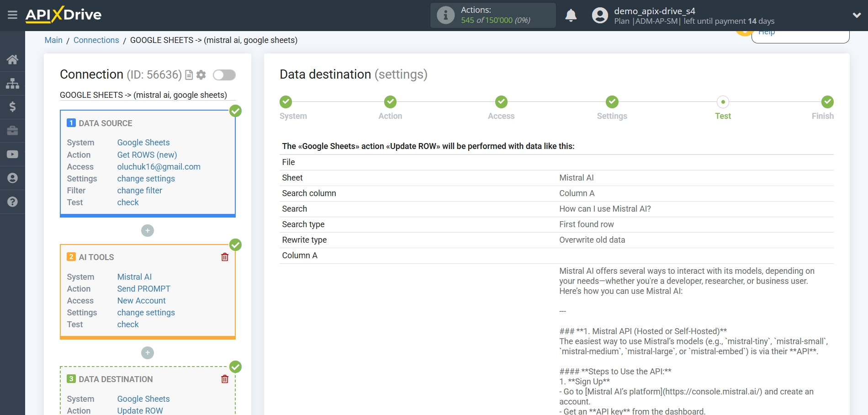Screen dimensions: 868x415
Task: Click the green checkmark on Data Source block
Action: point(235,111)
